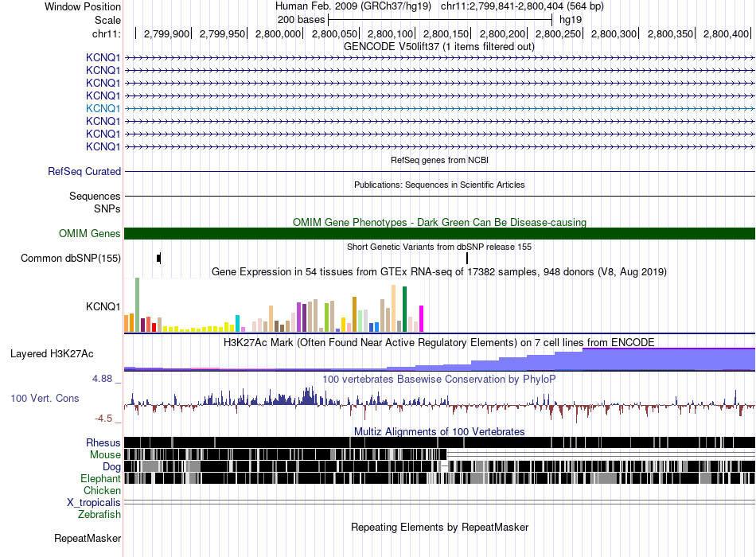The width and height of the screenshot is (756, 557).
Task: Click the 2,800,200 coordinate on ruler
Action: [502, 33]
